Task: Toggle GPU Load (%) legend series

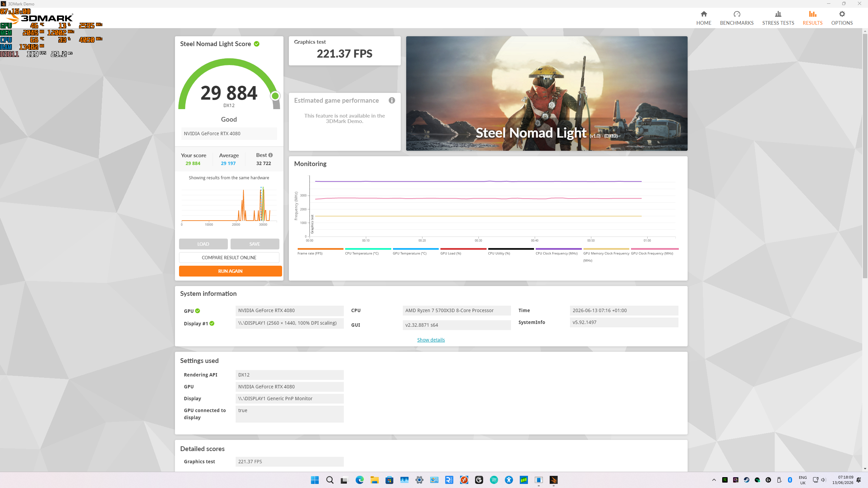Action: [451, 253]
